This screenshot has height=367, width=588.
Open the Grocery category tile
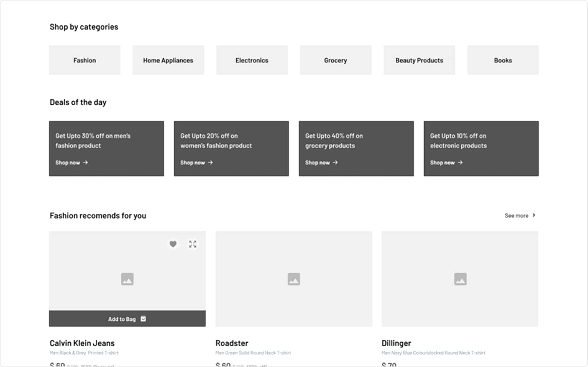335,60
